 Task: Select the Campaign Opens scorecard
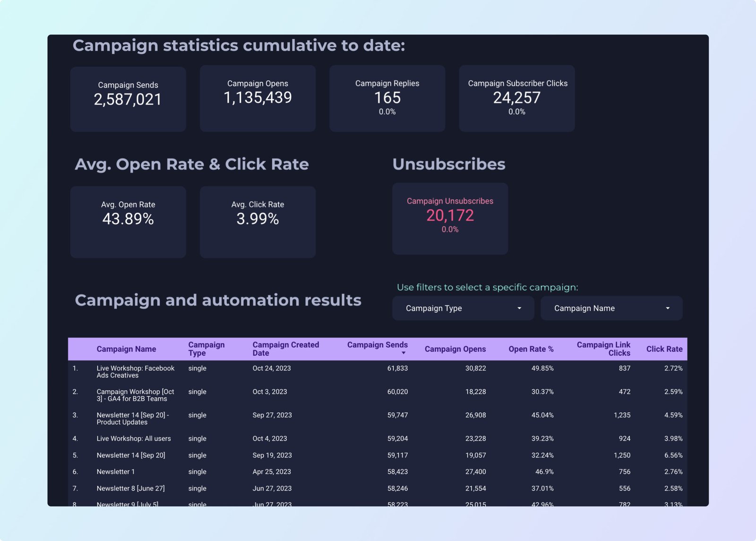click(x=258, y=98)
